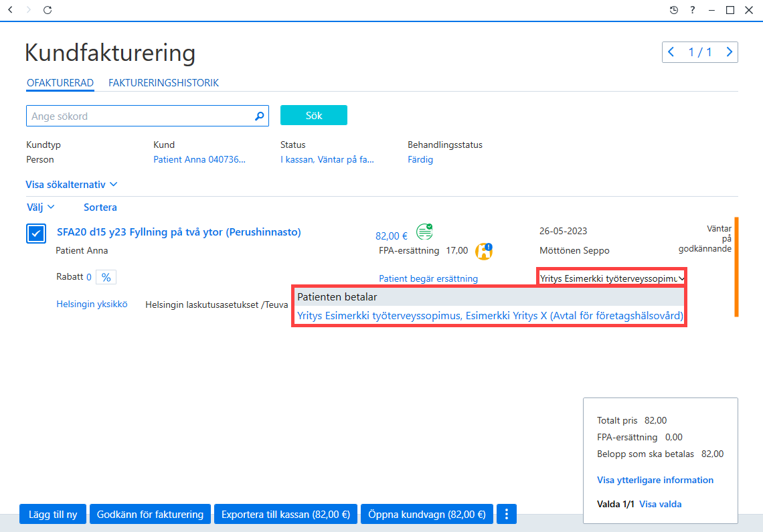Click the green FPA claim document icon
Screen dimensions: 763x532
[x=424, y=232]
